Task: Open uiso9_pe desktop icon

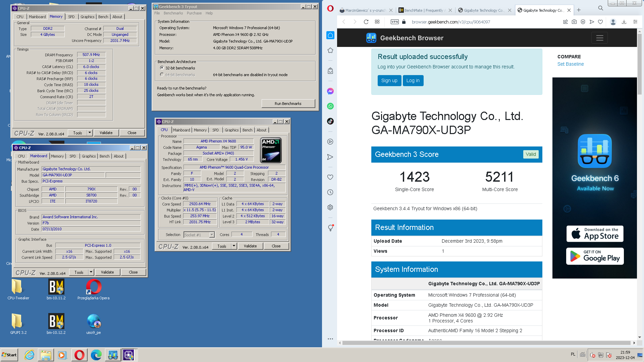Action: [x=93, y=324]
